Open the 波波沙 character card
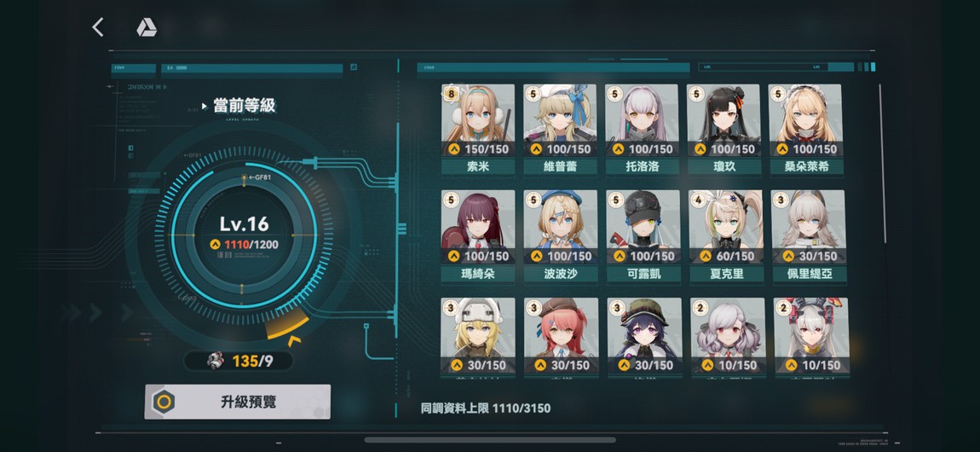980x452 pixels. point(561,237)
